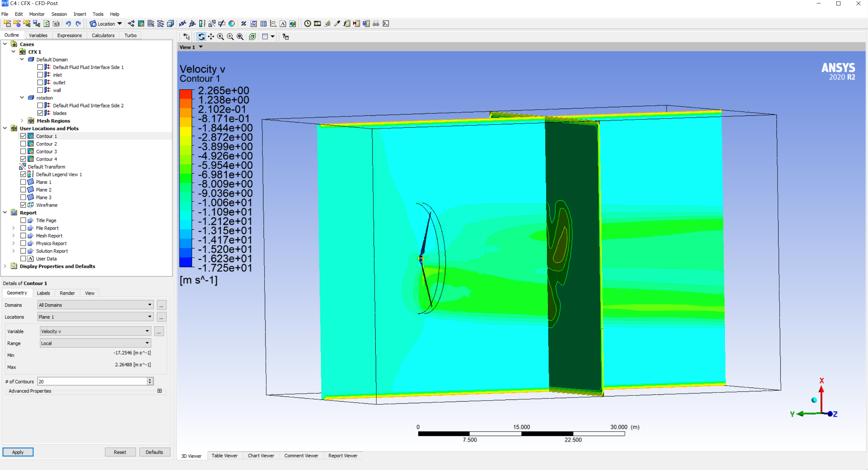Activate the Pan view tool

[211, 37]
